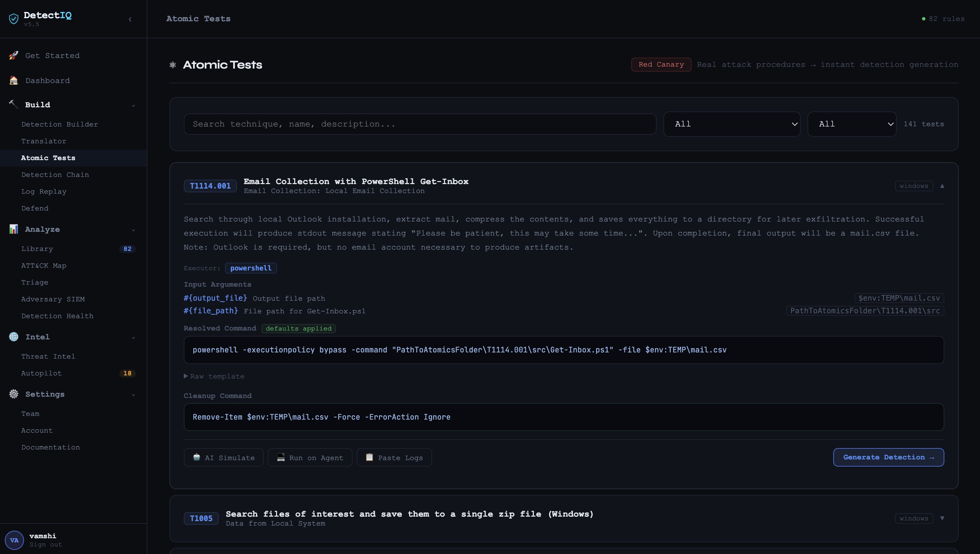Click the hammer Build section icon
This screenshot has height=554, width=980.
pos(14,104)
